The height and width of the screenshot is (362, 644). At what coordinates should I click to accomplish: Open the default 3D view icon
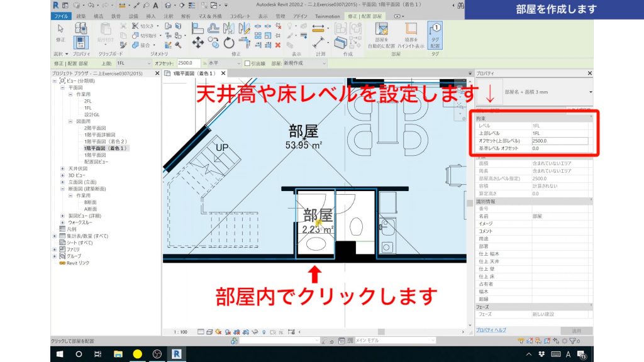coord(168,6)
